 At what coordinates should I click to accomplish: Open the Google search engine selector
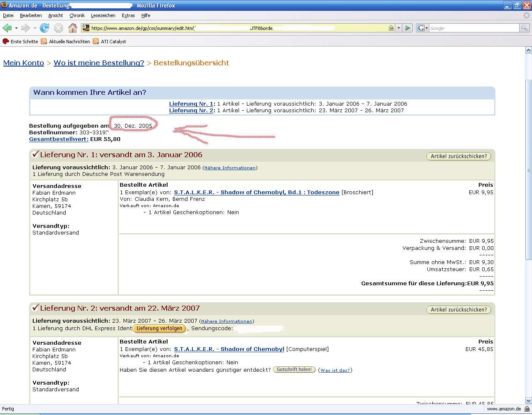(423, 28)
